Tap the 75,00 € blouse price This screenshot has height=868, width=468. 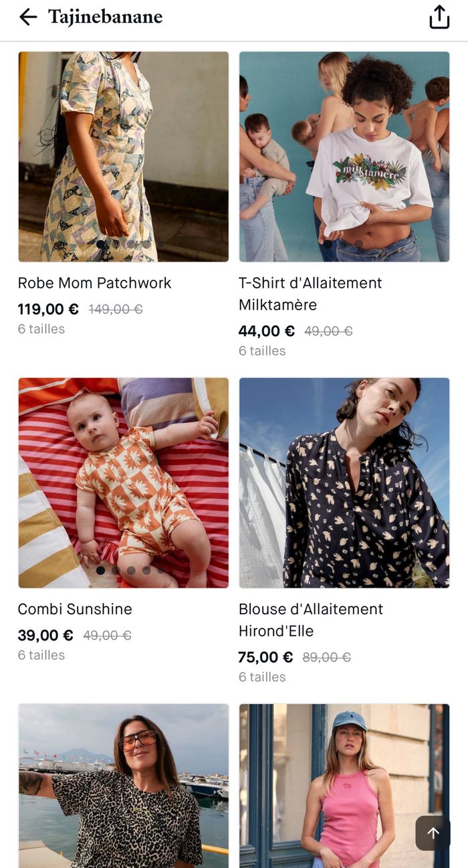(x=265, y=657)
